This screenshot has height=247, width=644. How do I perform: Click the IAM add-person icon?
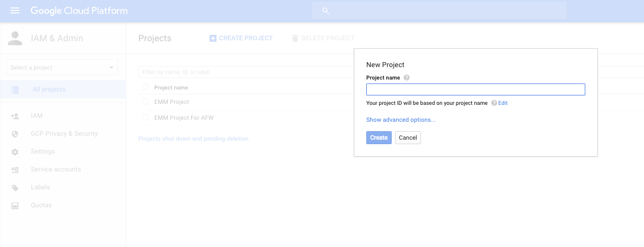15,116
